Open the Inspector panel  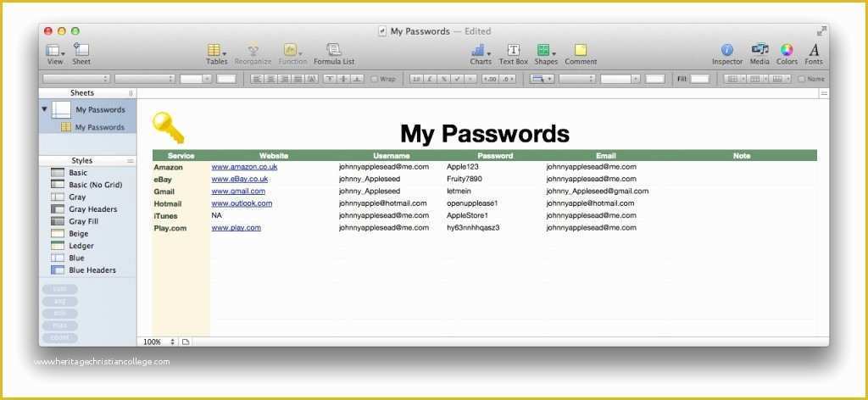(x=726, y=54)
